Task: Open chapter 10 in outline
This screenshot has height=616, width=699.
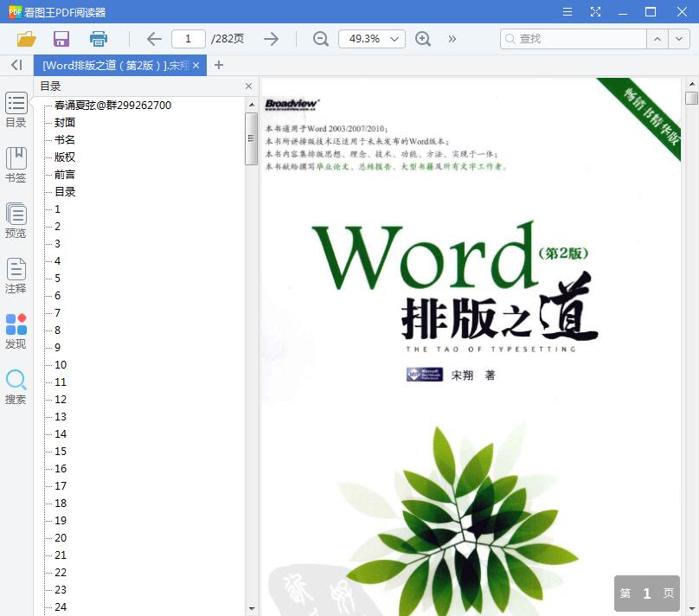Action: [61, 364]
